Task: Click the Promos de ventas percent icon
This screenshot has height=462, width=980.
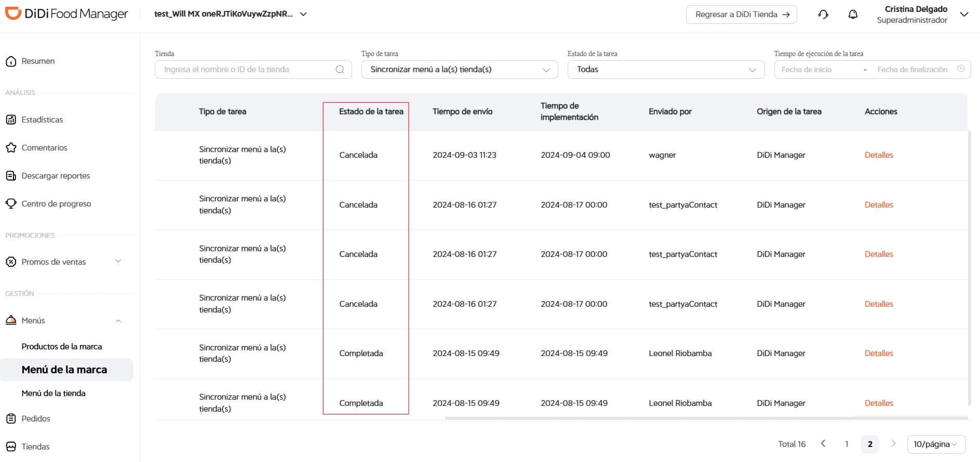Action: click(11, 262)
